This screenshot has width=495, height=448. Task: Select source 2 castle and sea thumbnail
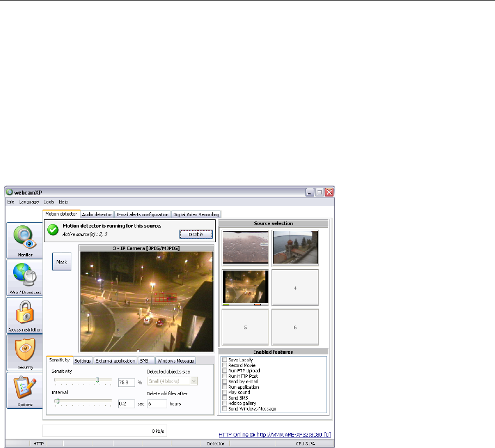tap(295, 248)
